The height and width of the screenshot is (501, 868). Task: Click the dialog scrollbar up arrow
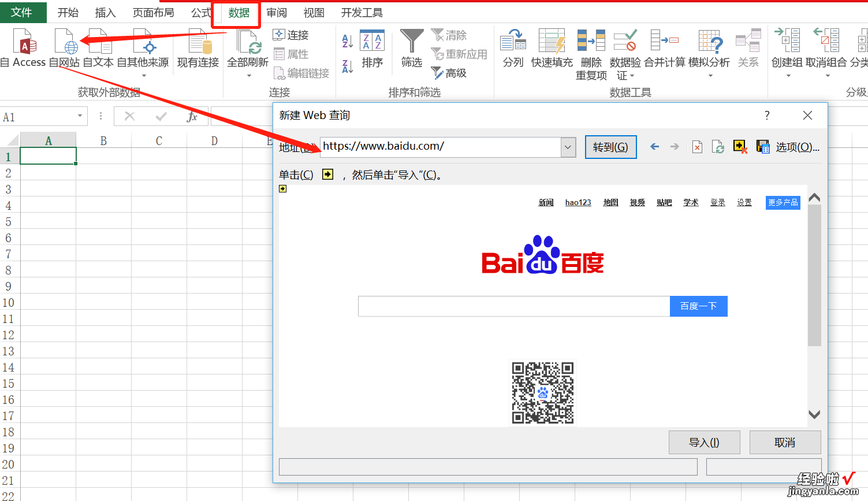814,198
